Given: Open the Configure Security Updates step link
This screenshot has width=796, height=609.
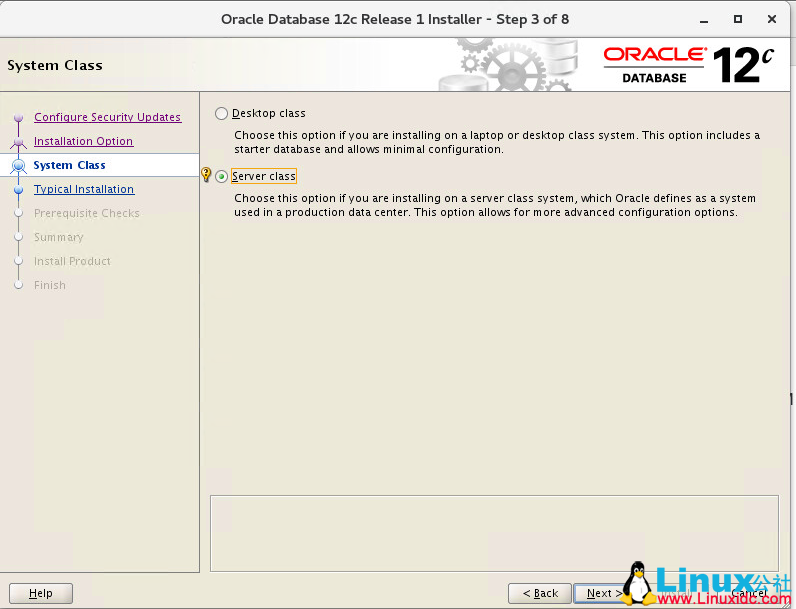Looking at the screenshot, I should [107, 117].
